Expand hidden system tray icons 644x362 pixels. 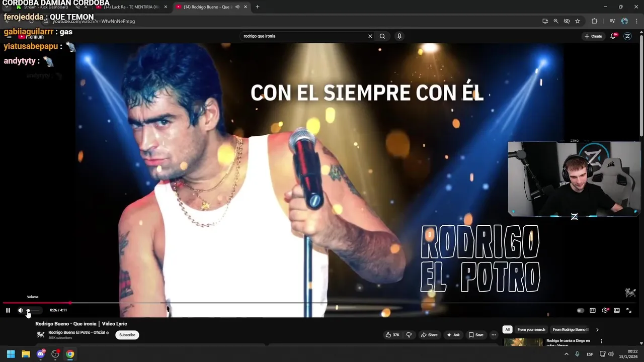coord(567,354)
